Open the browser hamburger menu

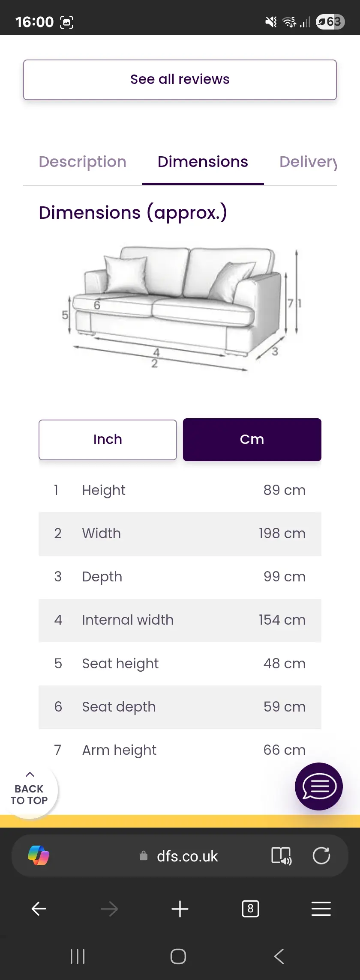pos(321,909)
